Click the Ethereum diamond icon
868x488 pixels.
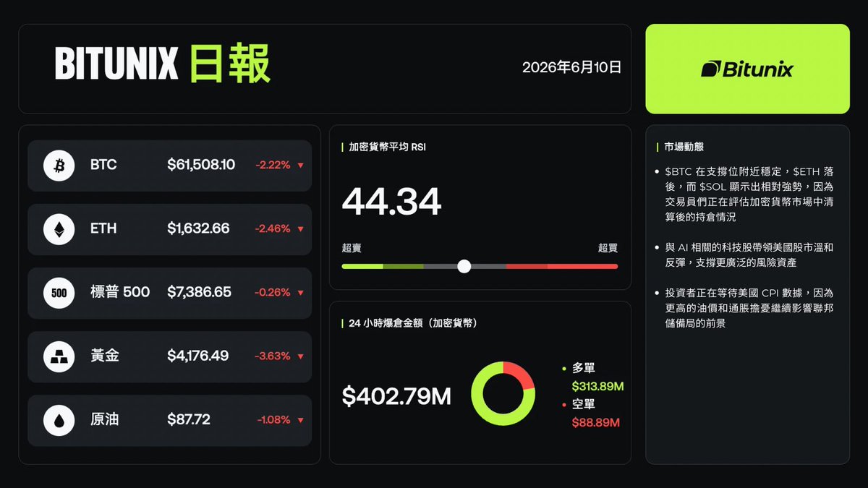[59, 229]
